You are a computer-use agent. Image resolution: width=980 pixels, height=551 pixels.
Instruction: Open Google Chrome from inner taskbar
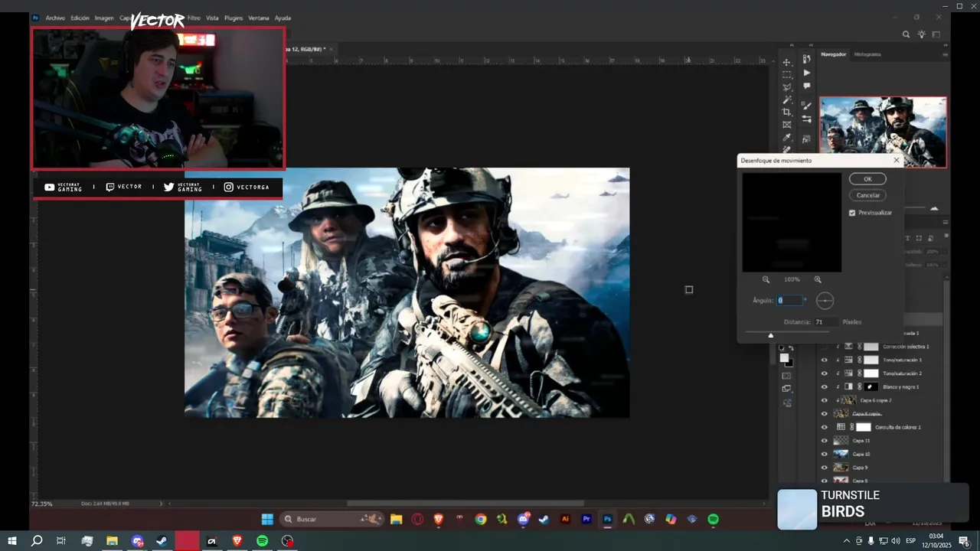coord(481,519)
